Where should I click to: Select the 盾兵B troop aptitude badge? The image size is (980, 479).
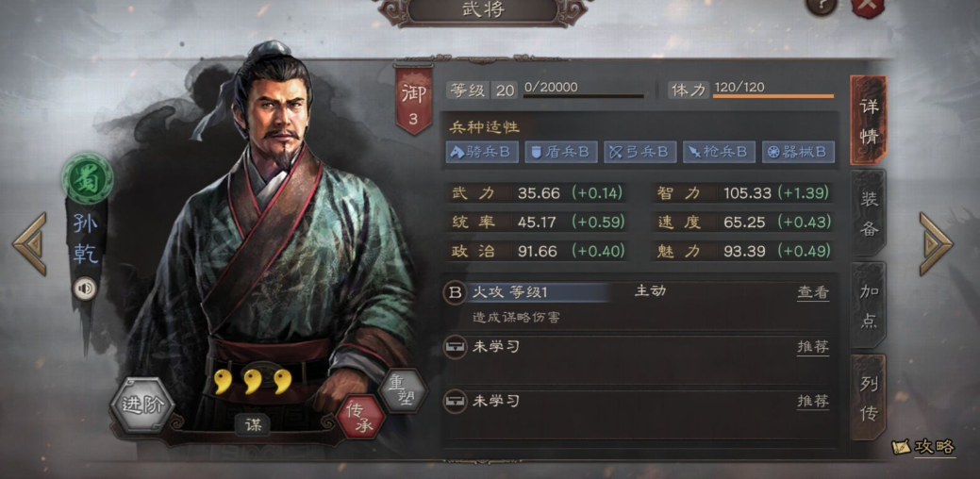560,152
